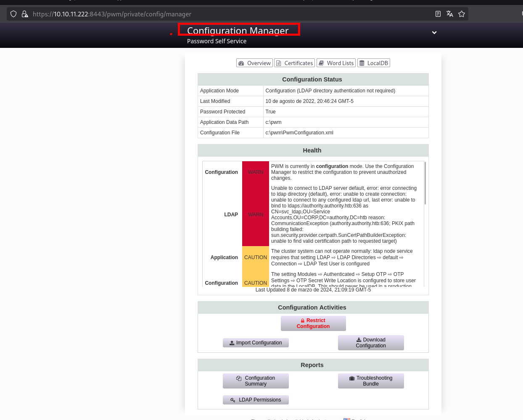Image resolution: width=523 pixels, height=420 pixels.
Task: Toggle reader view in address bar
Action: point(438,14)
